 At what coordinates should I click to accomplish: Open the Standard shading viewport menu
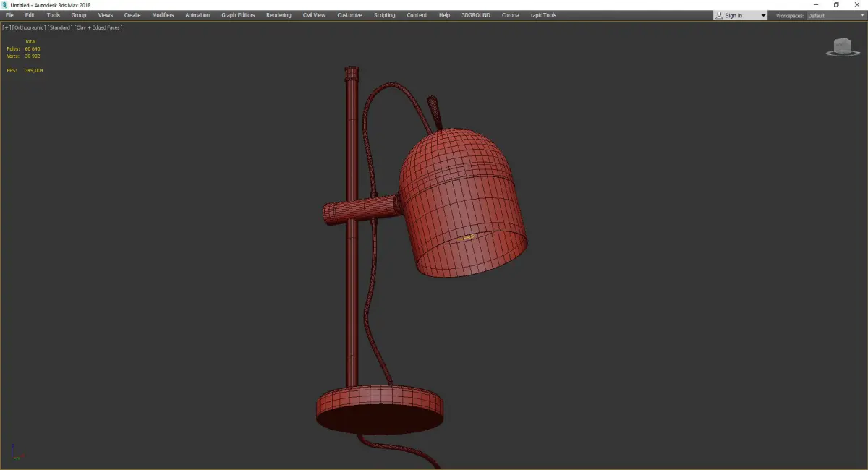coord(60,27)
